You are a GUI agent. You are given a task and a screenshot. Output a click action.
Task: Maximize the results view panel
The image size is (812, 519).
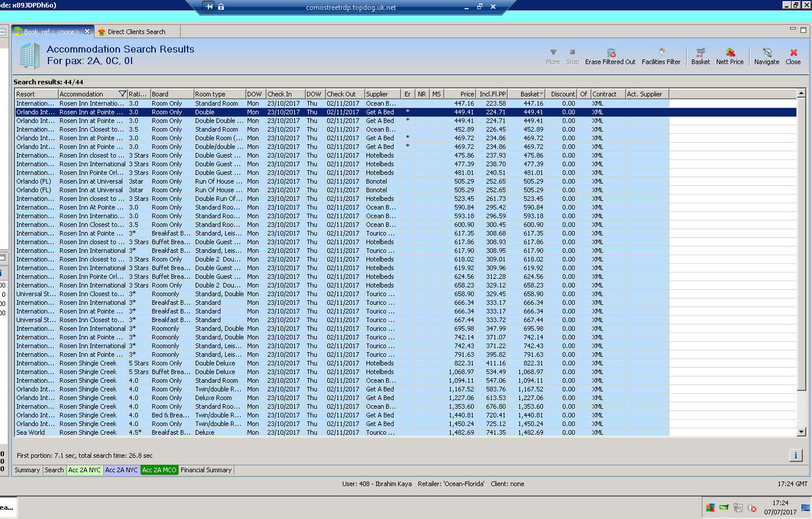click(x=803, y=29)
